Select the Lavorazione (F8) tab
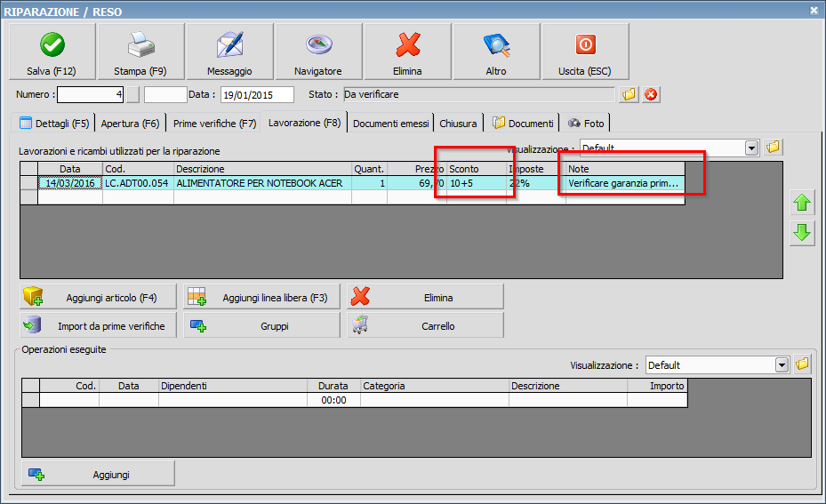The width and height of the screenshot is (826, 504). [304, 122]
